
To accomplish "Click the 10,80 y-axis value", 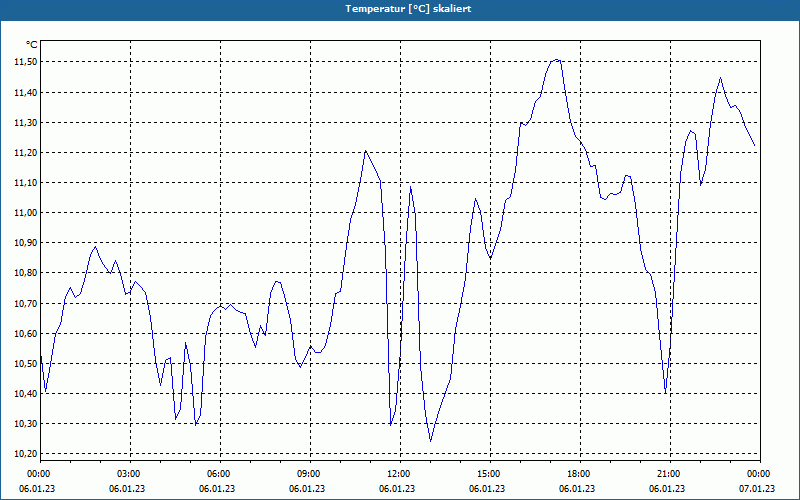I will [x=26, y=273].
